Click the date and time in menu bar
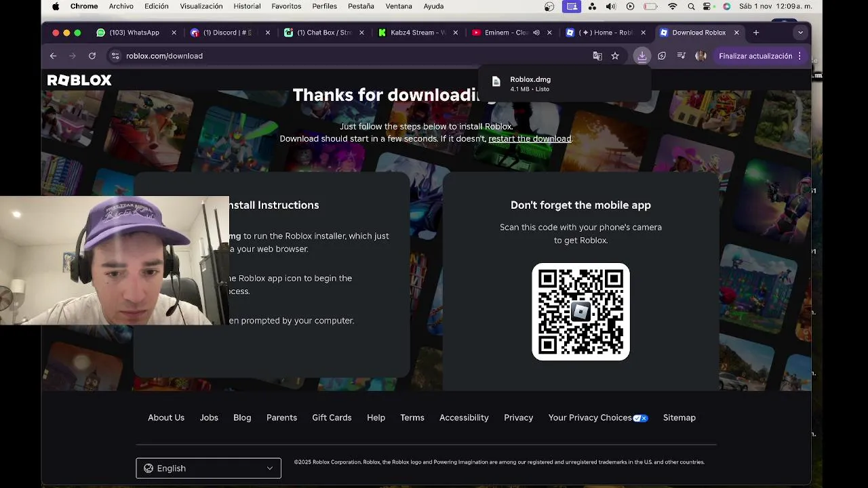Viewport: 868px width, 488px height. [776, 6]
